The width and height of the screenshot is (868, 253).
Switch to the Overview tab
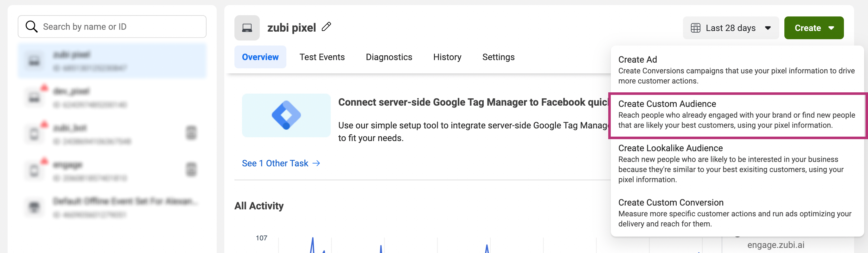tap(260, 57)
